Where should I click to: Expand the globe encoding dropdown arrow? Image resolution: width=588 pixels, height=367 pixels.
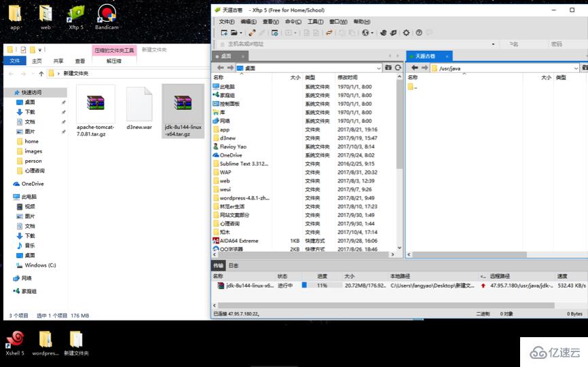pos(372,33)
